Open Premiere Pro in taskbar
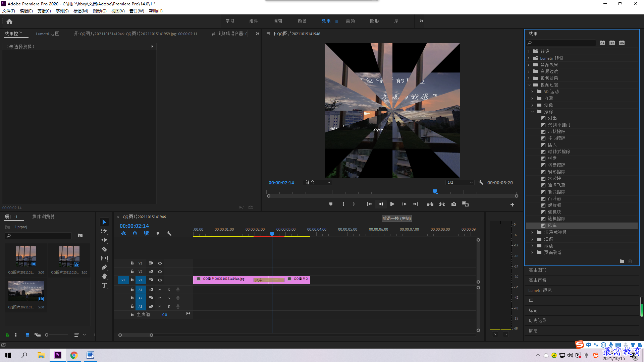The width and height of the screenshot is (644, 362). click(x=58, y=355)
